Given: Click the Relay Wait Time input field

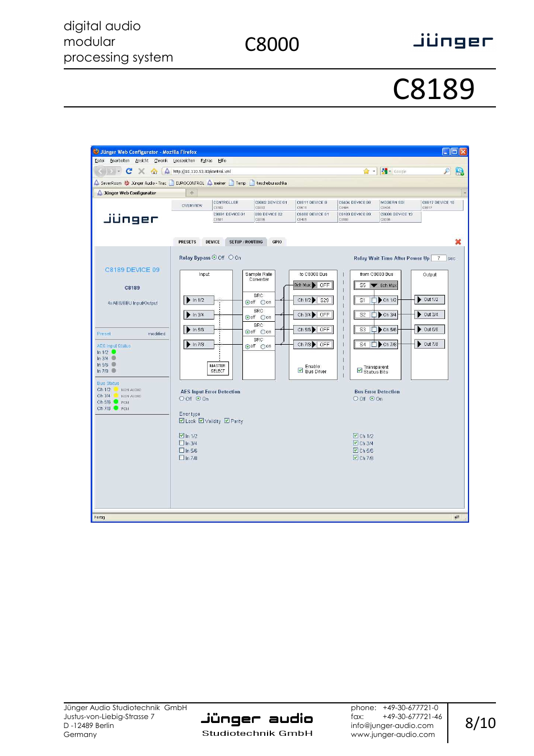Looking at the screenshot, I should point(438,258).
